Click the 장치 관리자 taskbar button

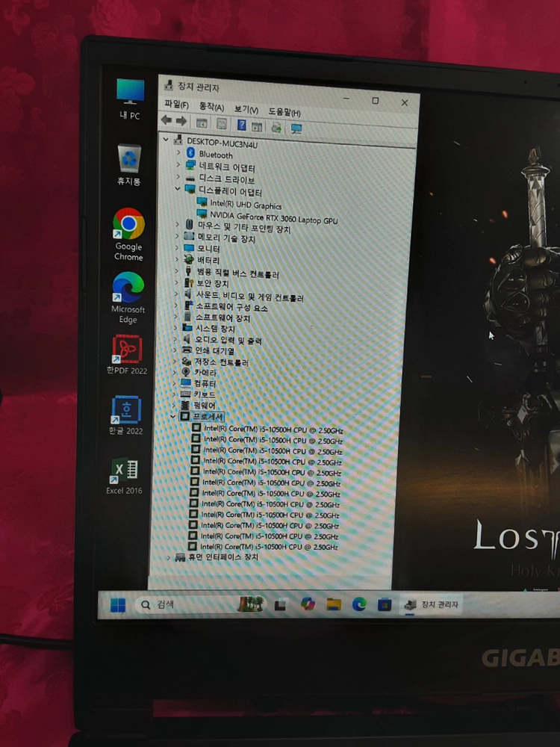[x=431, y=604]
